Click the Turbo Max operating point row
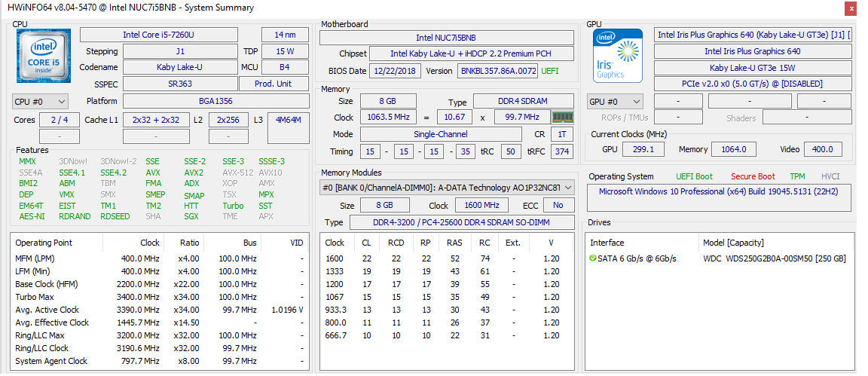868x376 pixels. (x=160, y=297)
